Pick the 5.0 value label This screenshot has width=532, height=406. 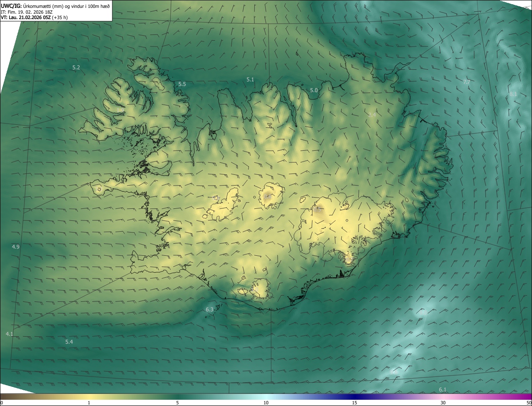314,90
